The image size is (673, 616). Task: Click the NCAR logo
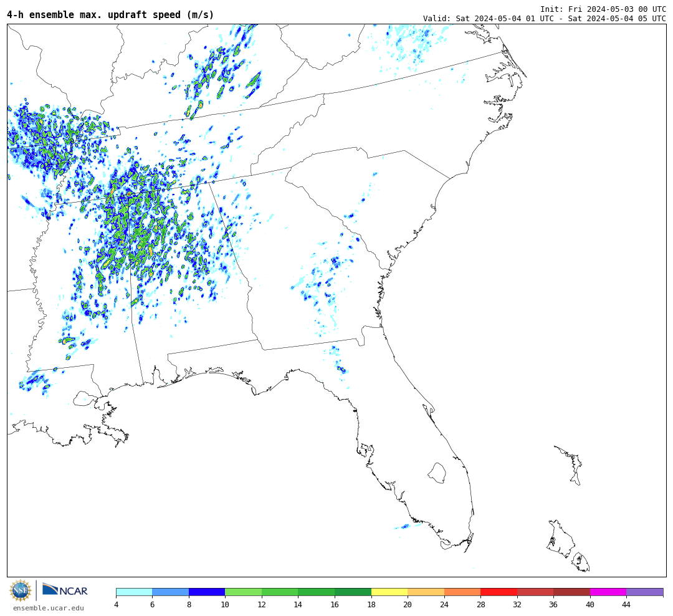(65, 590)
